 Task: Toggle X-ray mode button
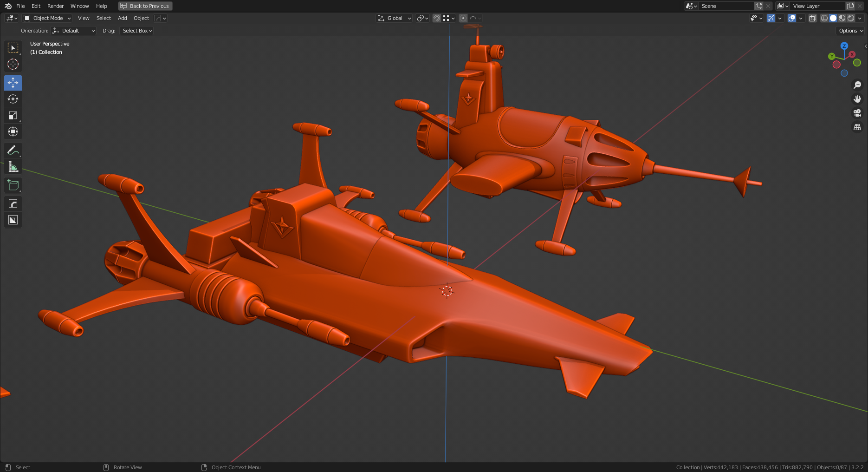click(x=812, y=18)
